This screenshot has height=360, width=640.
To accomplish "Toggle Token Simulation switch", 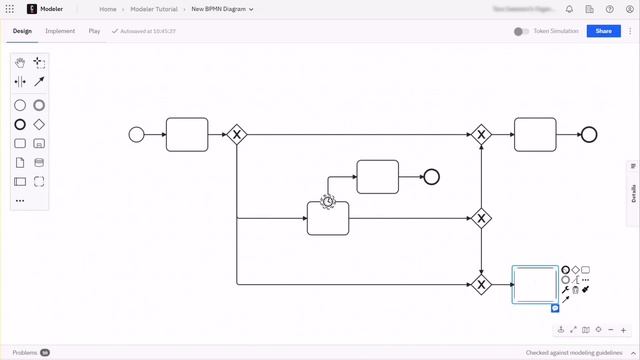I will [521, 31].
